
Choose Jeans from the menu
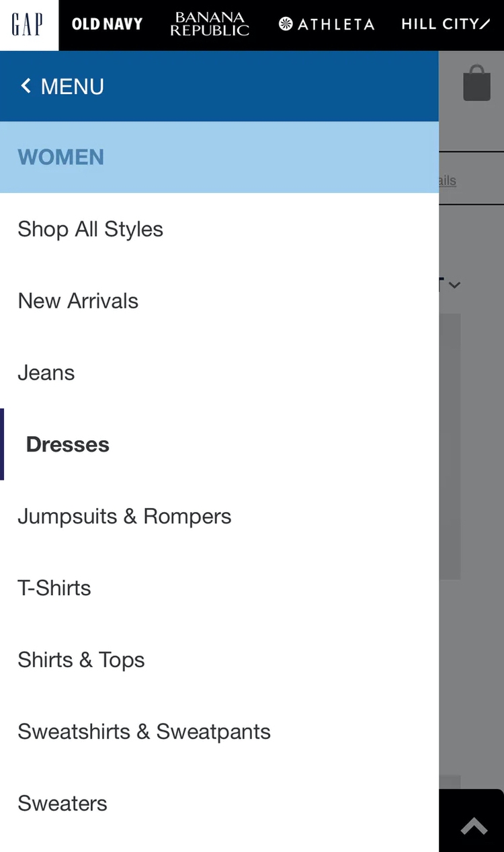tap(46, 373)
